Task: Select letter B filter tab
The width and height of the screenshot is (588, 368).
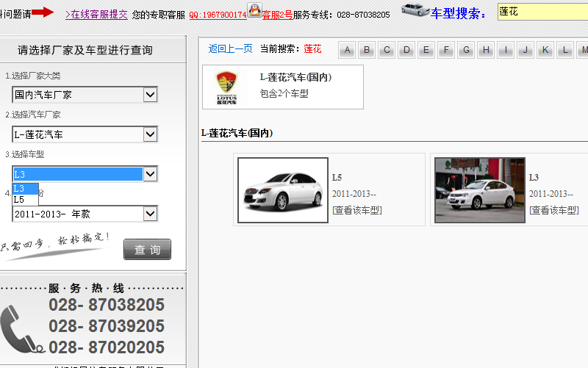Action: click(x=367, y=50)
